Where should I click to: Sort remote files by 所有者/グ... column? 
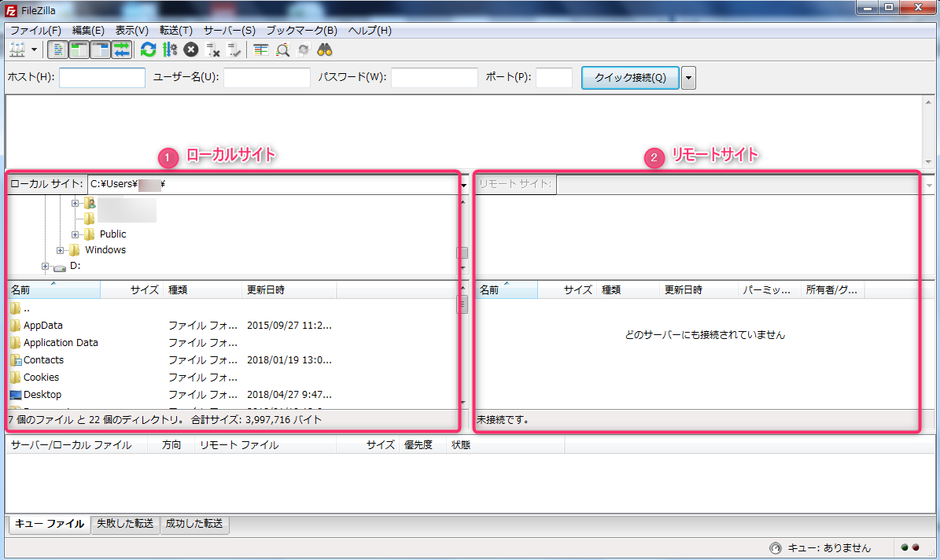click(x=833, y=289)
